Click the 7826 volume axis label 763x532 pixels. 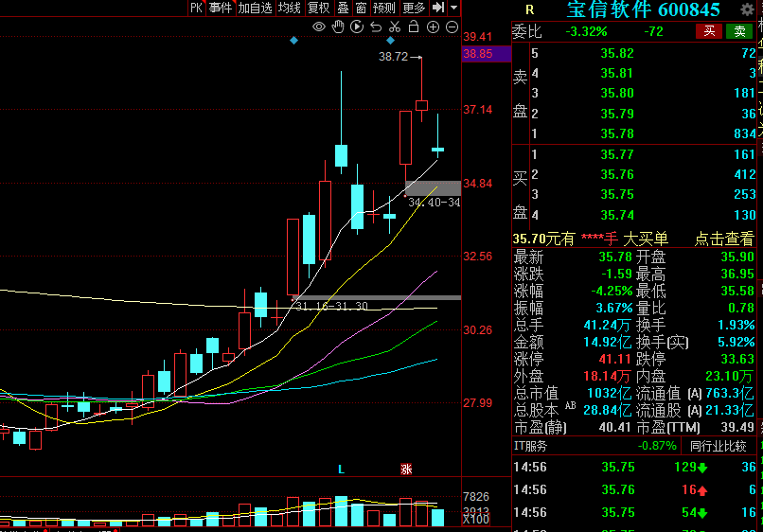(x=476, y=496)
